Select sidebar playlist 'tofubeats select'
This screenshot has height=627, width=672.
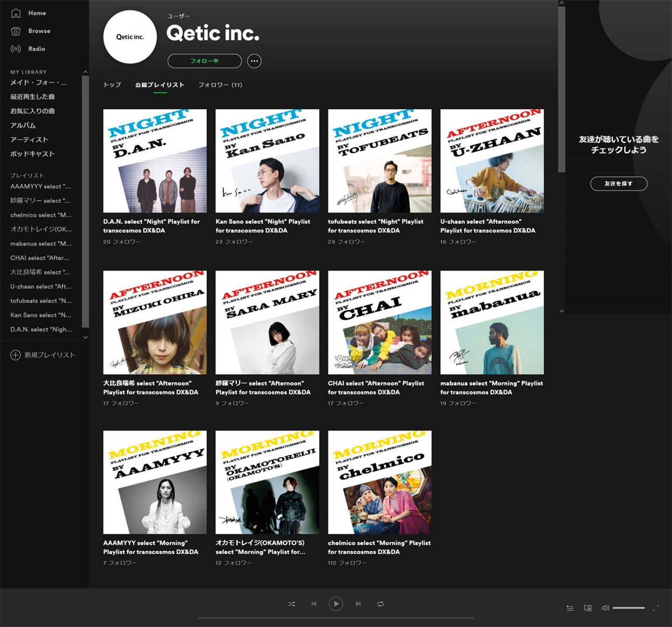(x=41, y=301)
